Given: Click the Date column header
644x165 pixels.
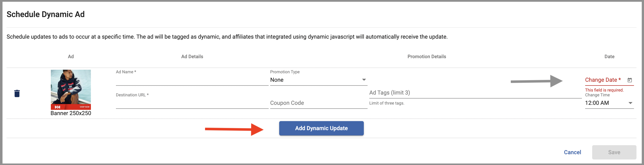Looking at the screenshot, I should point(609,57).
